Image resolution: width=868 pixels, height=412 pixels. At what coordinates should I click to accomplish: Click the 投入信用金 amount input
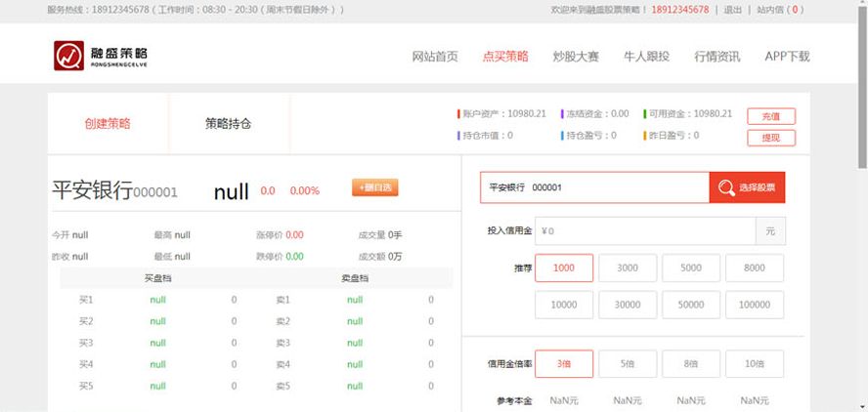coord(645,231)
